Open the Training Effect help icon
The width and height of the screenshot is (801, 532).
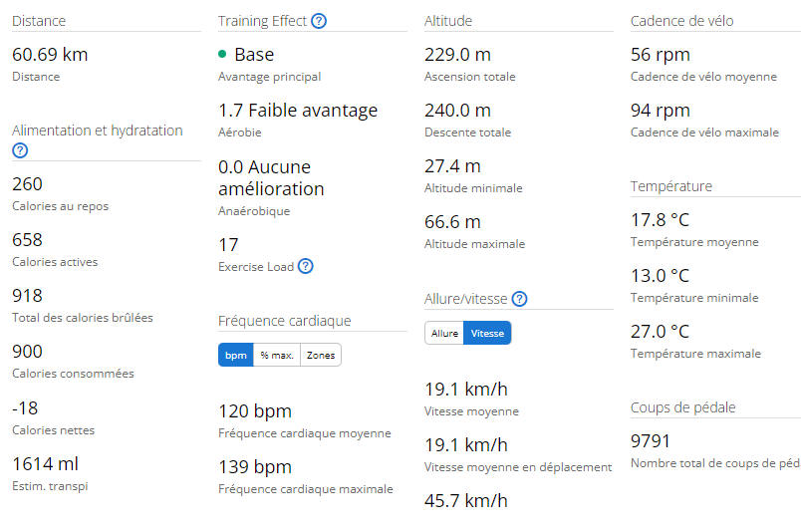[319, 21]
